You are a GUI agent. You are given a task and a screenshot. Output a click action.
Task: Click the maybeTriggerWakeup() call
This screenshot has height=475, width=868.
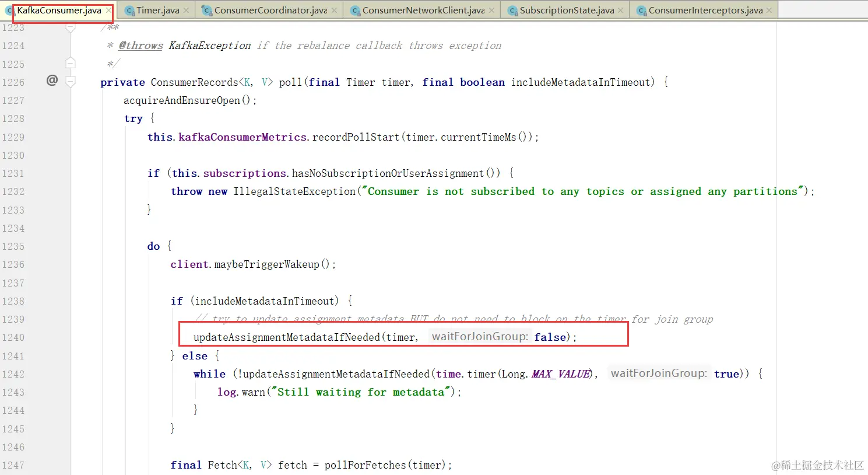[272, 264]
